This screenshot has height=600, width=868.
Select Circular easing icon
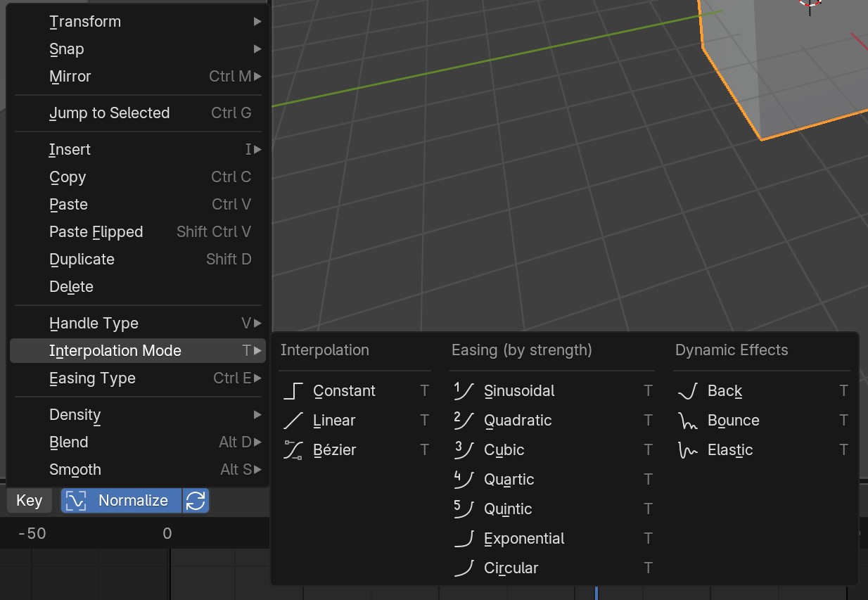464,568
